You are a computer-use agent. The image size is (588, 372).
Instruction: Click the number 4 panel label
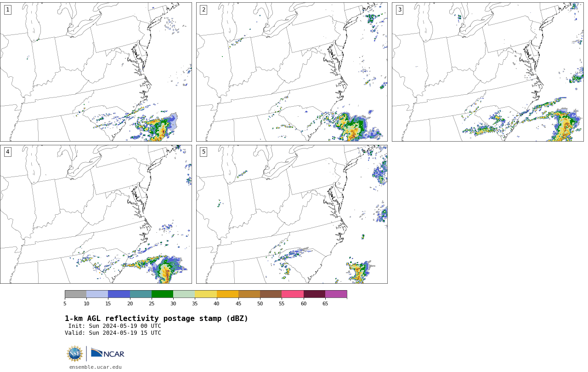pos(7,152)
